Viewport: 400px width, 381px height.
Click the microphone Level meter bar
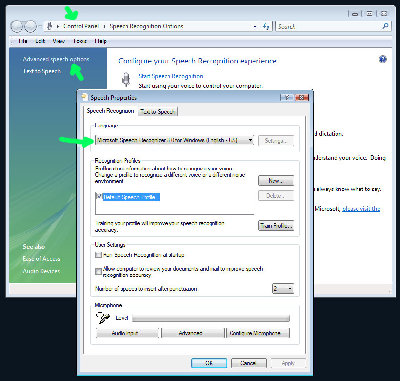coord(211,318)
